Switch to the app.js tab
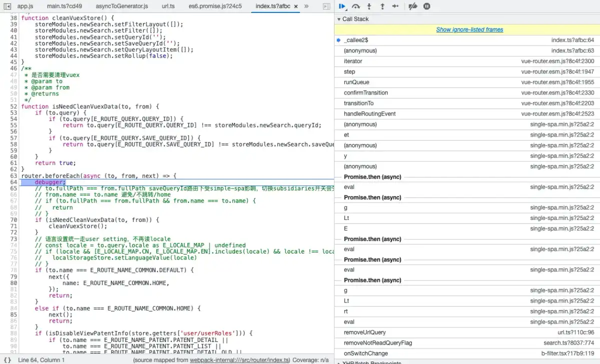This screenshot has width=600, height=364. 25,6
